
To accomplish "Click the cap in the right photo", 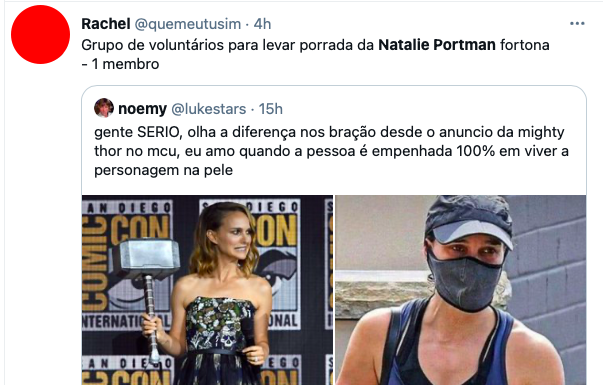I will coord(468,219).
